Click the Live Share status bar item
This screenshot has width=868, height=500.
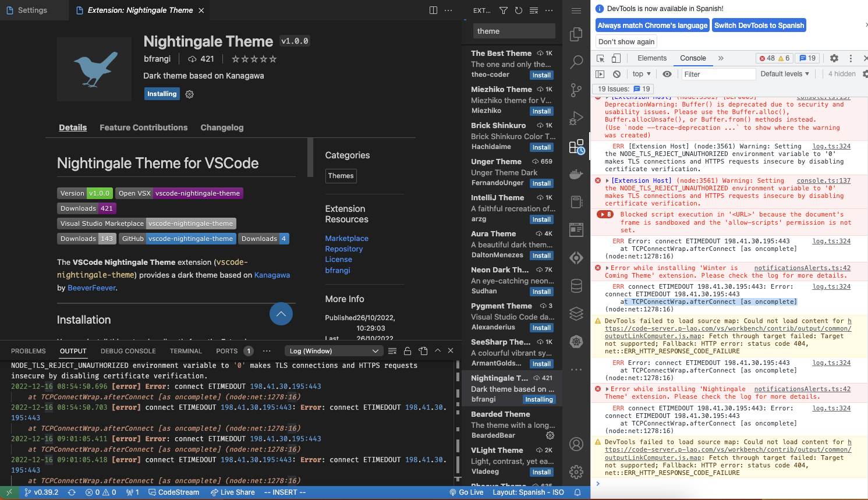(x=233, y=492)
